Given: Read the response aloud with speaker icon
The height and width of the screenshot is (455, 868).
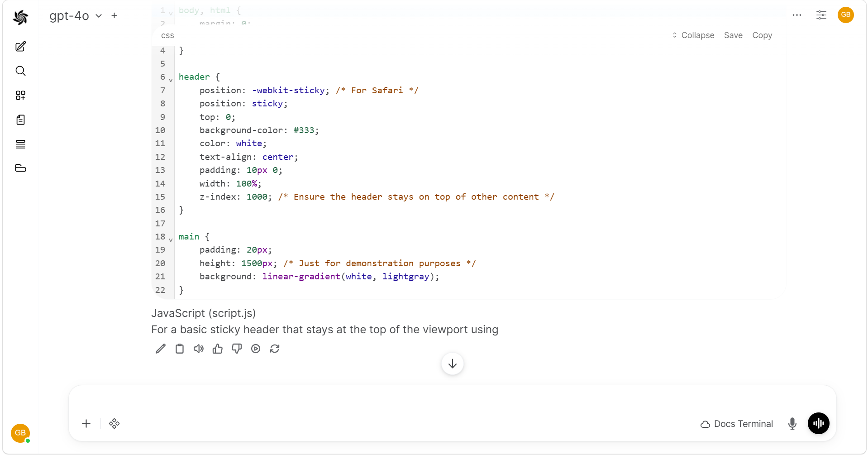Looking at the screenshot, I should (199, 349).
